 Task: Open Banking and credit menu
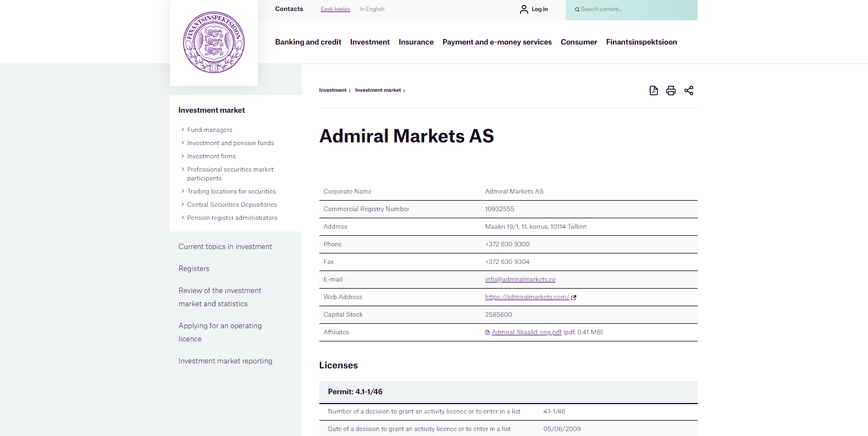pos(308,42)
